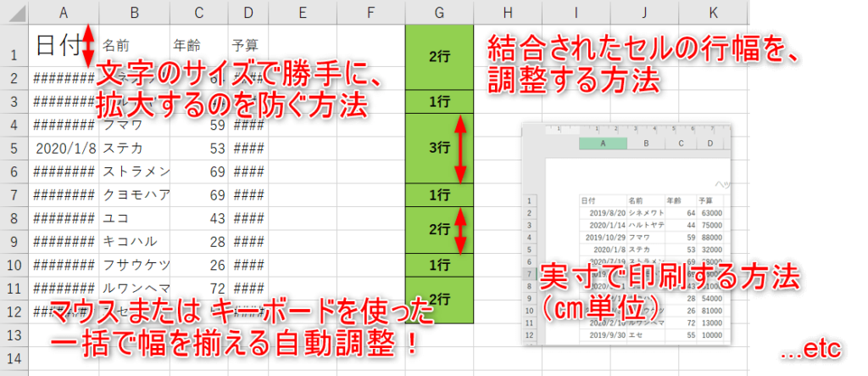This screenshot has width=868, height=376.
Task: Click the name cell ステカ
Action: [x=134, y=148]
